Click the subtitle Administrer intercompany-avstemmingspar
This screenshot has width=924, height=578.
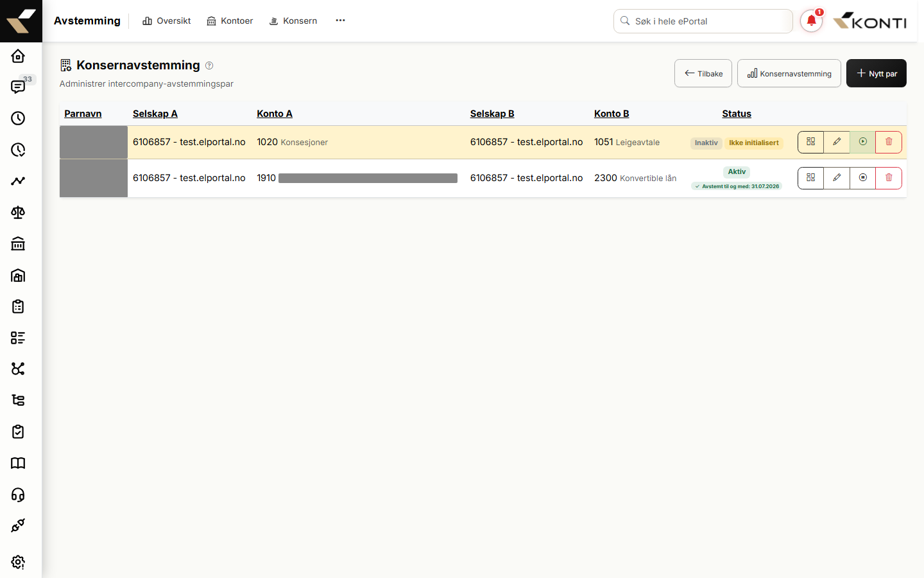point(146,84)
